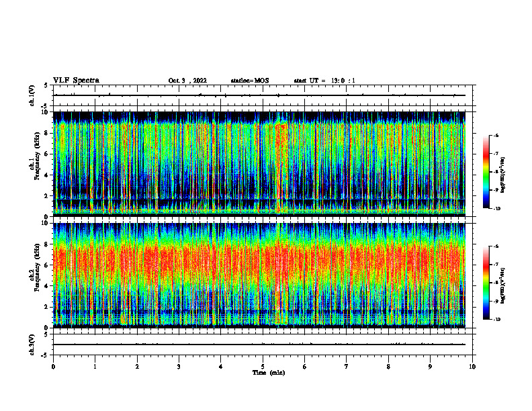The width and height of the screenshot is (532, 411).
Task: Click time axis tick label "3"
Action: [179, 367]
